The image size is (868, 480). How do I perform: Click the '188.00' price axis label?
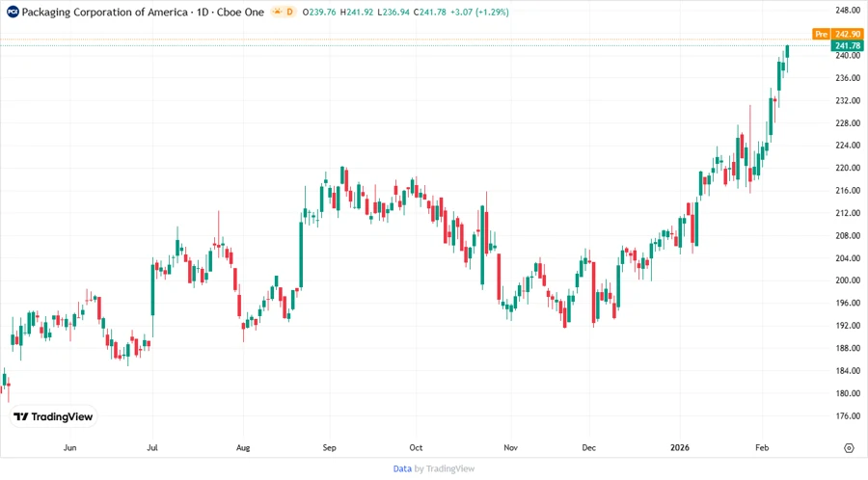[x=848, y=348]
